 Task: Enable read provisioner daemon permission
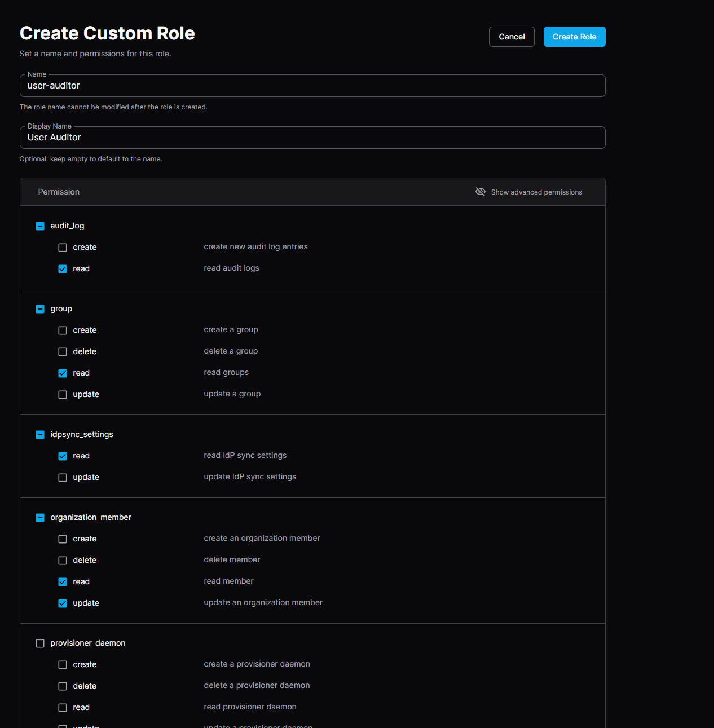62,707
